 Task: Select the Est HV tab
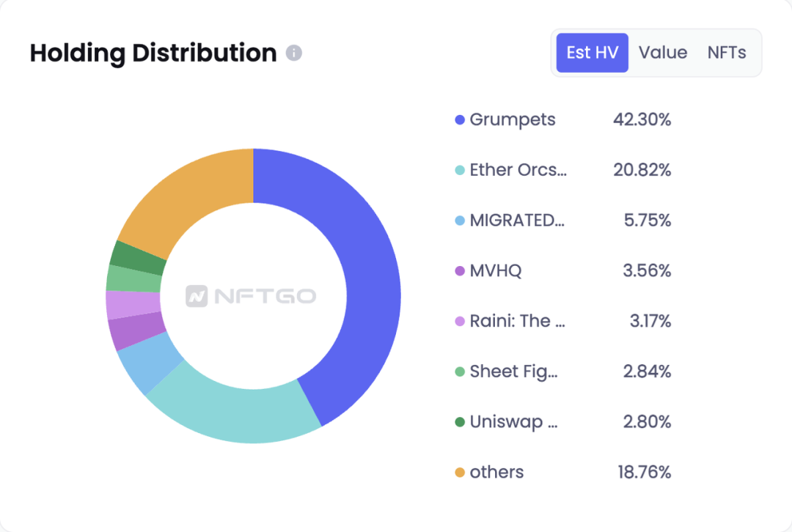coord(592,53)
